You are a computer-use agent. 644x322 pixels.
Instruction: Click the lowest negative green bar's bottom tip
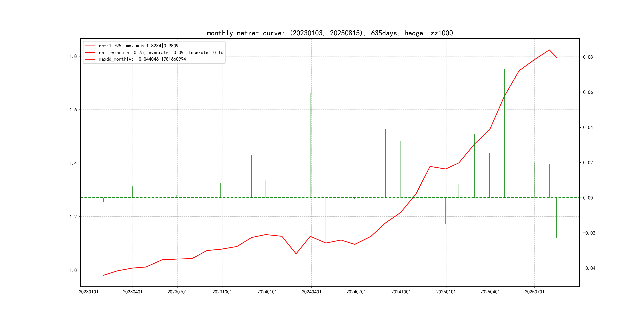pyautogui.click(x=296, y=275)
